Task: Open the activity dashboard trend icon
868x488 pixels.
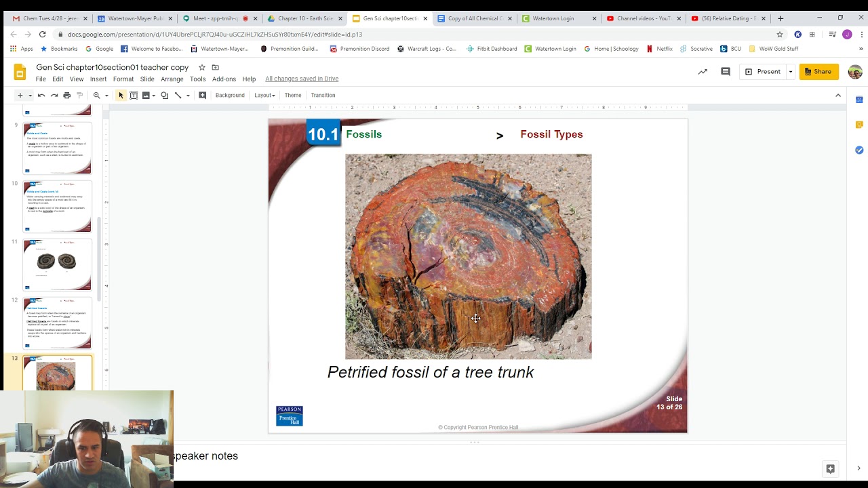Action: point(703,72)
